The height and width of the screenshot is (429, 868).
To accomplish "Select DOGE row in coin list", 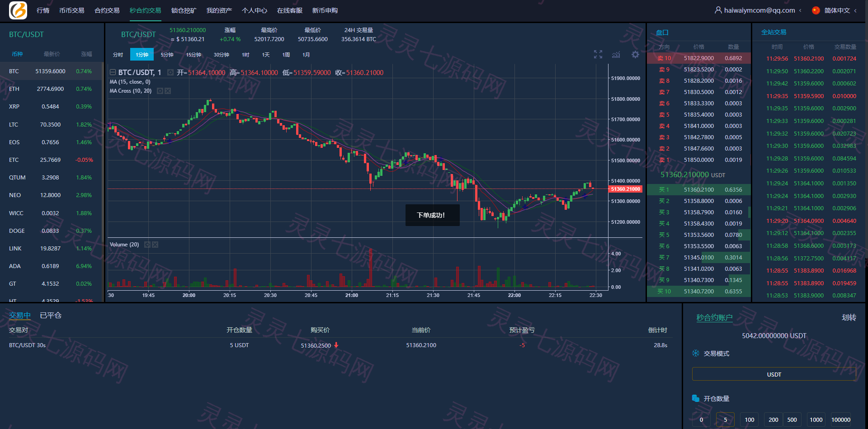I will click(52, 231).
